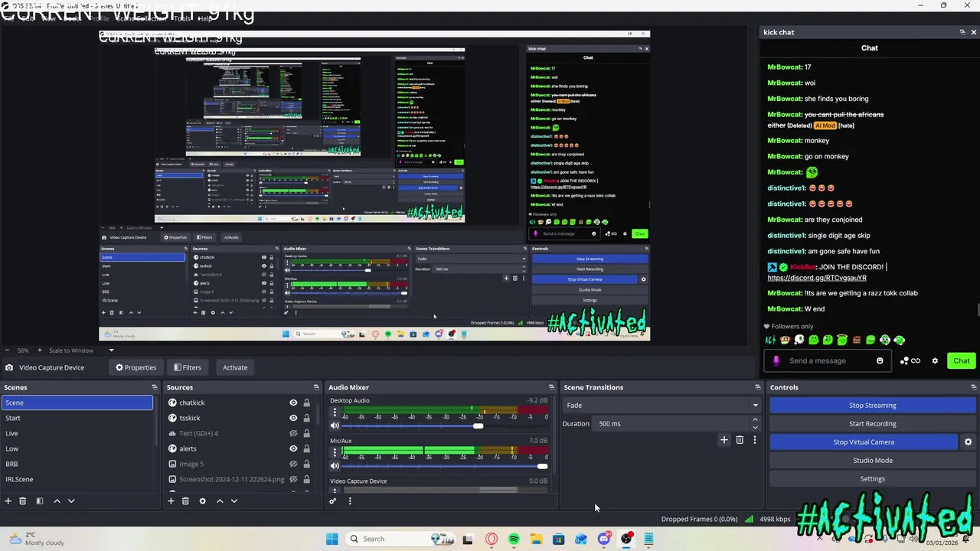
Task: Open the Help menu
Action: coord(205,18)
